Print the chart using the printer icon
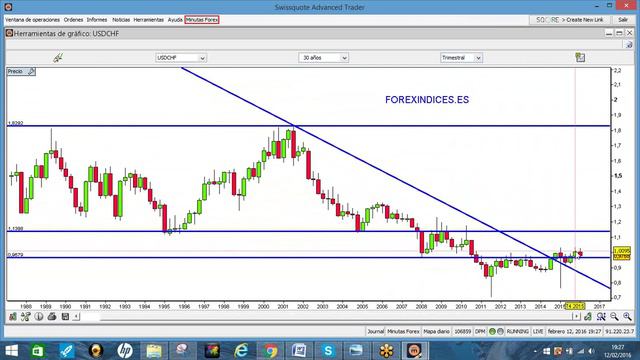The width and height of the screenshot is (640, 360). pos(52,316)
